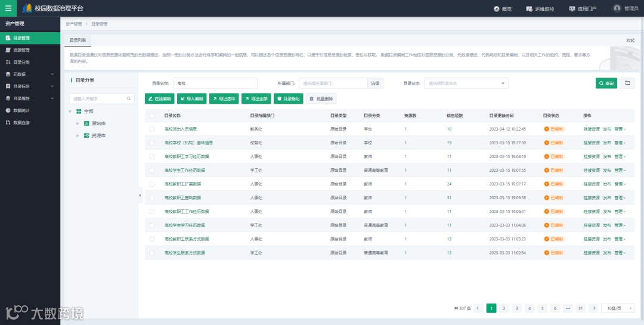Tick the select-all checkbox in table header
This screenshot has height=325, width=644.
pyautogui.click(x=152, y=116)
